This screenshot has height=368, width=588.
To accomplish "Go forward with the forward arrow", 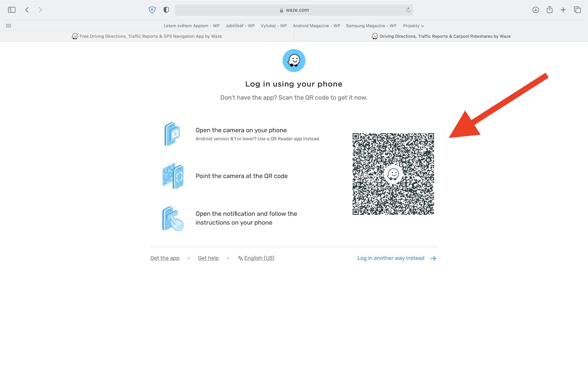I will 40,10.
